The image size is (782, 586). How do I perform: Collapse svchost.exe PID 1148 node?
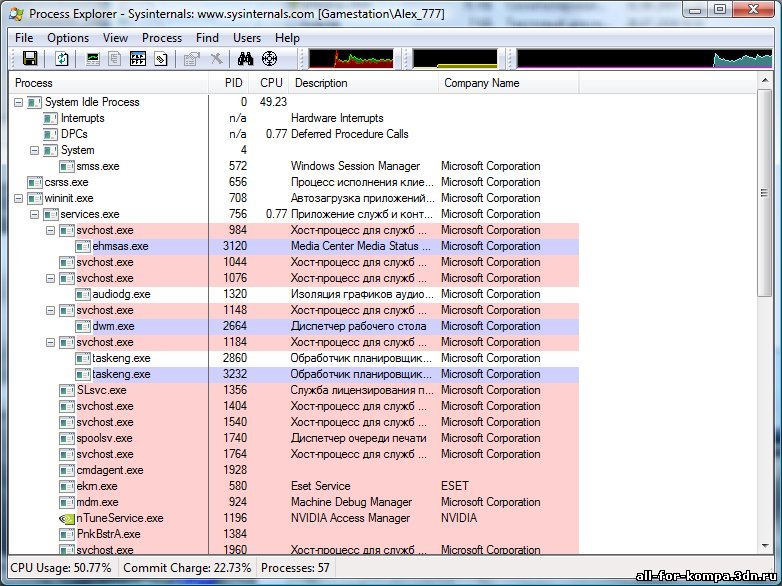click(x=50, y=311)
